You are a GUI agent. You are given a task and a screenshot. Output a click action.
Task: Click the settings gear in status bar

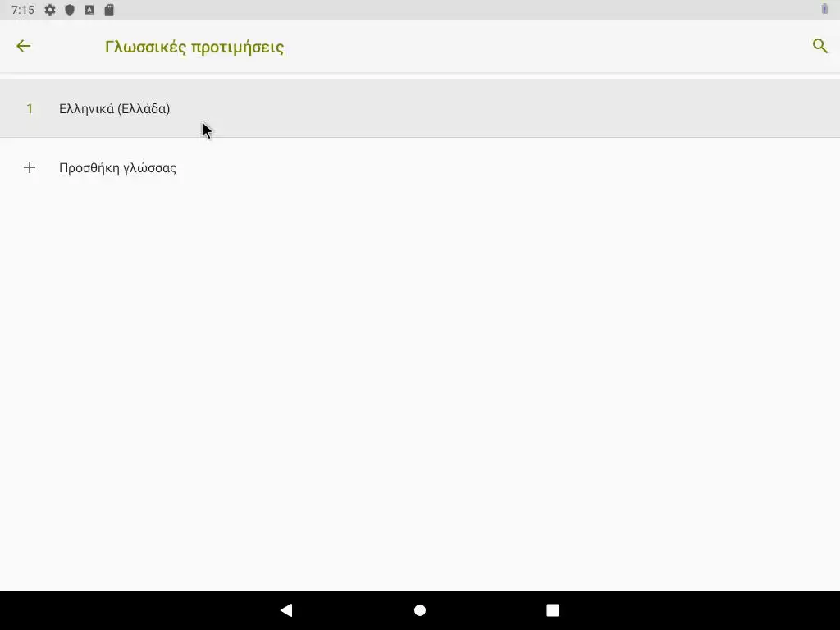coord(50,10)
